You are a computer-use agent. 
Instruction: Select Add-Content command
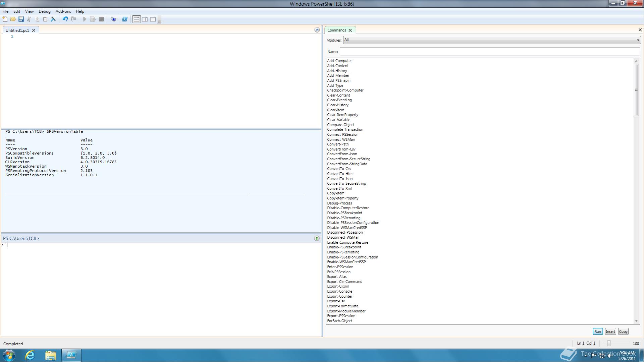click(338, 66)
